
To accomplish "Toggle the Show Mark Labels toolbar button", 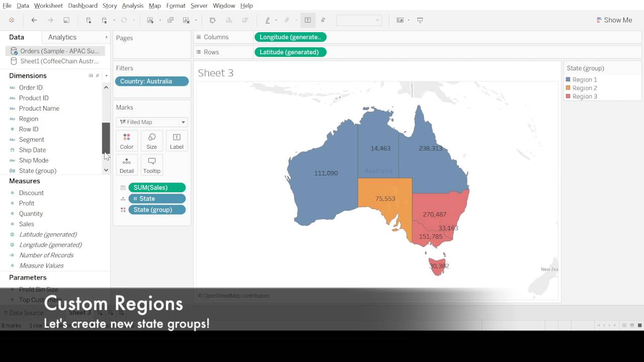I will point(307,20).
